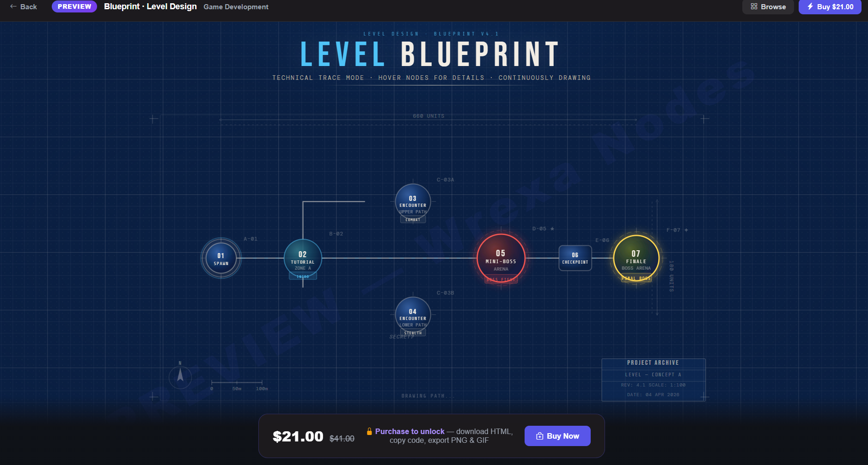Click the compass rose indicator

(x=180, y=377)
